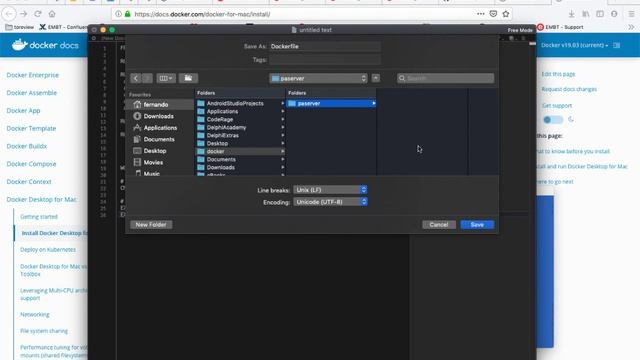Image resolution: width=640 pixels, height=360 pixels.
Task: Toggle the browser sidebar icon
Action: tap(600, 14)
